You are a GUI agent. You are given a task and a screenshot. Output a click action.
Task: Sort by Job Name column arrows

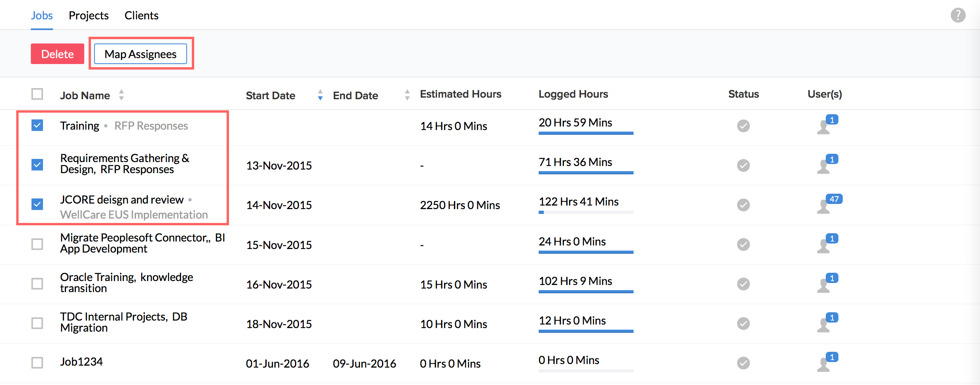(121, 95)
